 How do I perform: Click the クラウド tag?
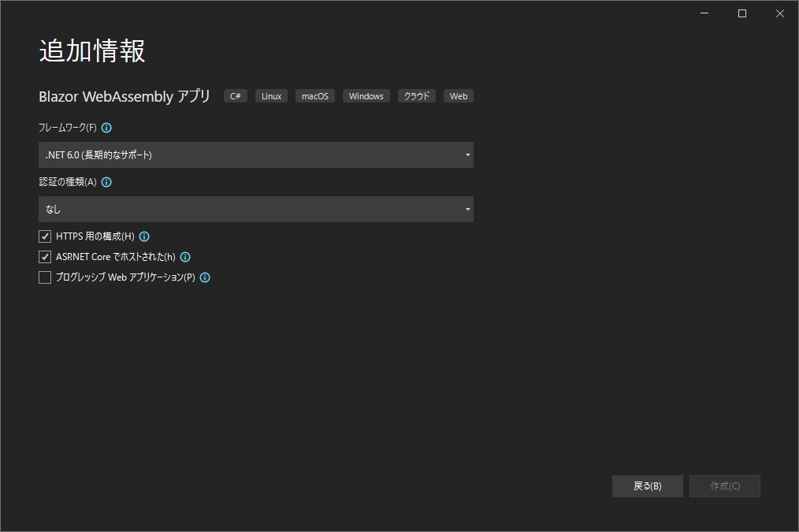(x=416, y=96)
